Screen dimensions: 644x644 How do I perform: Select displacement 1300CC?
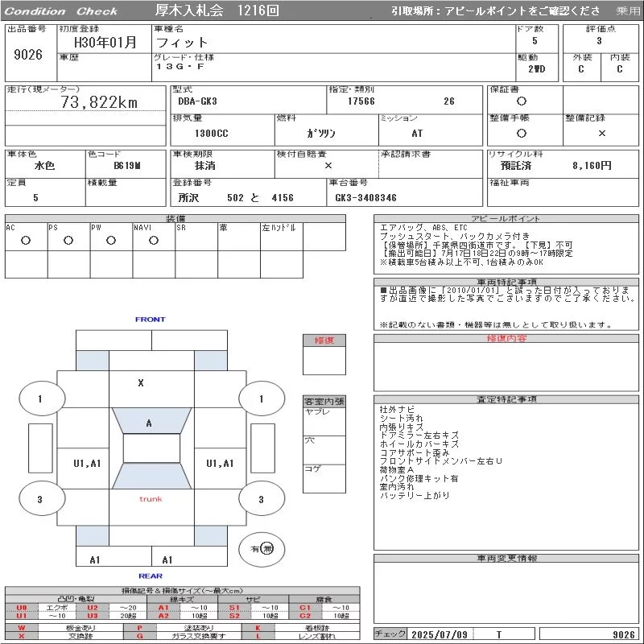click(x=211, y=133)
